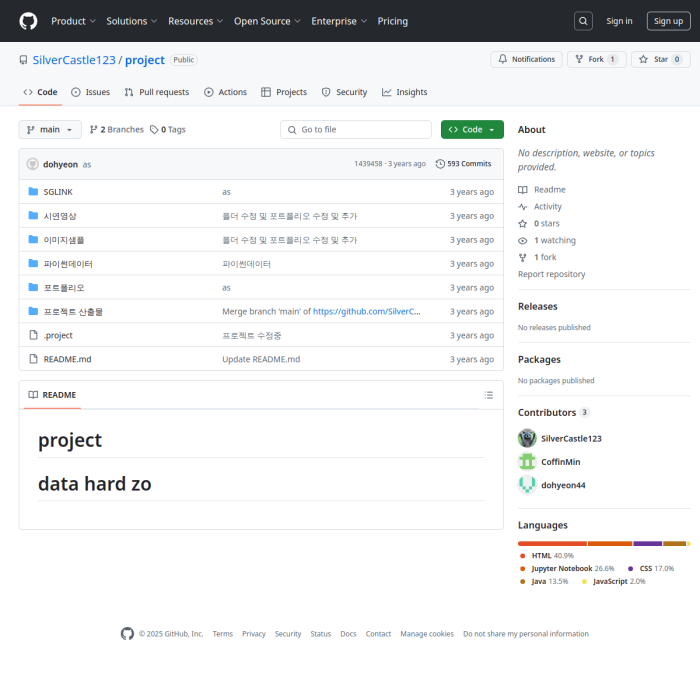Click the Sign in link
Viewport: 700px width, 700px height.
pos(619,21)
